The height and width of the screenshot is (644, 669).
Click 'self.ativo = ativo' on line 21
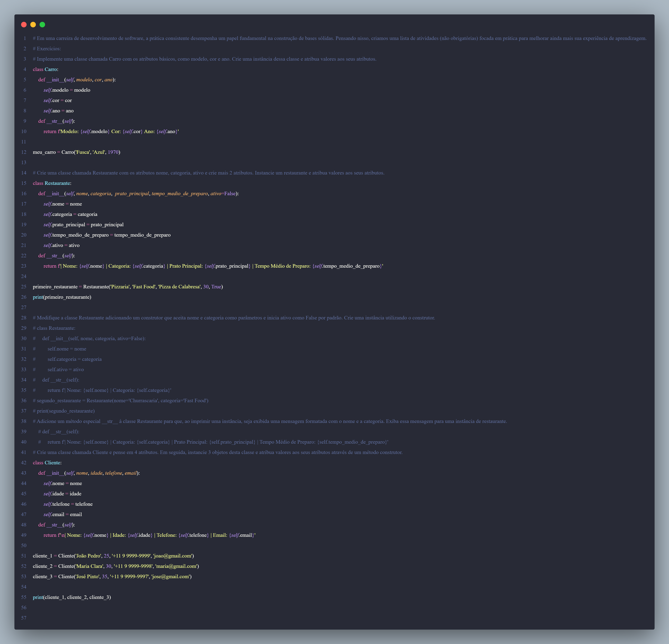[x=61, y=245]
